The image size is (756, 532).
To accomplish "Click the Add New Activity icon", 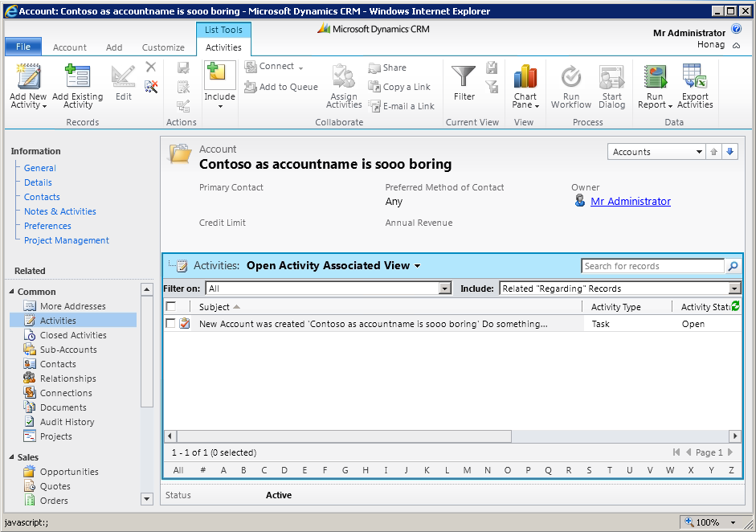I will pyautogui.click(x=28, y=77).
